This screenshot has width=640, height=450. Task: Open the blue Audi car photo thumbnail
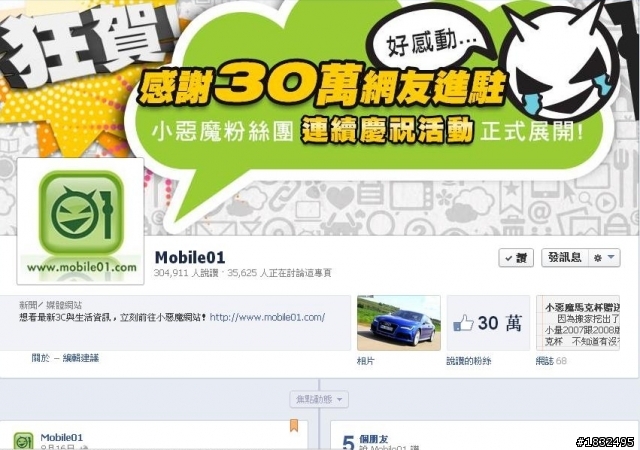tap(399, 323)
